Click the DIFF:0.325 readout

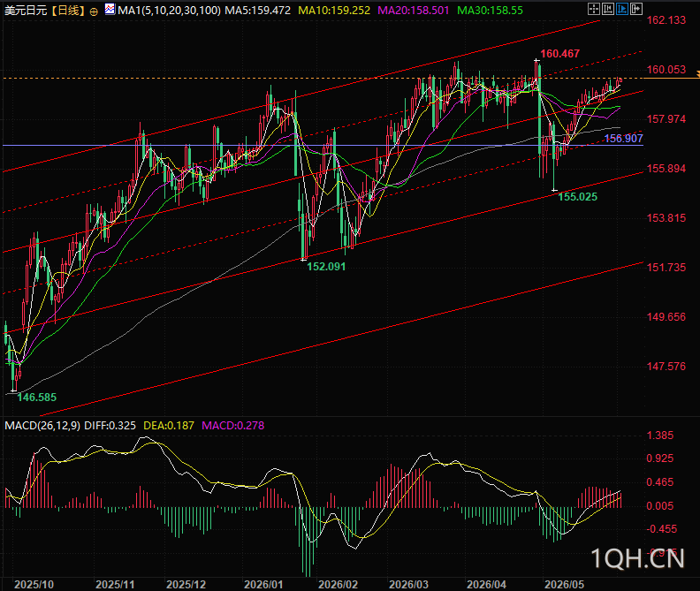(110, 426)
